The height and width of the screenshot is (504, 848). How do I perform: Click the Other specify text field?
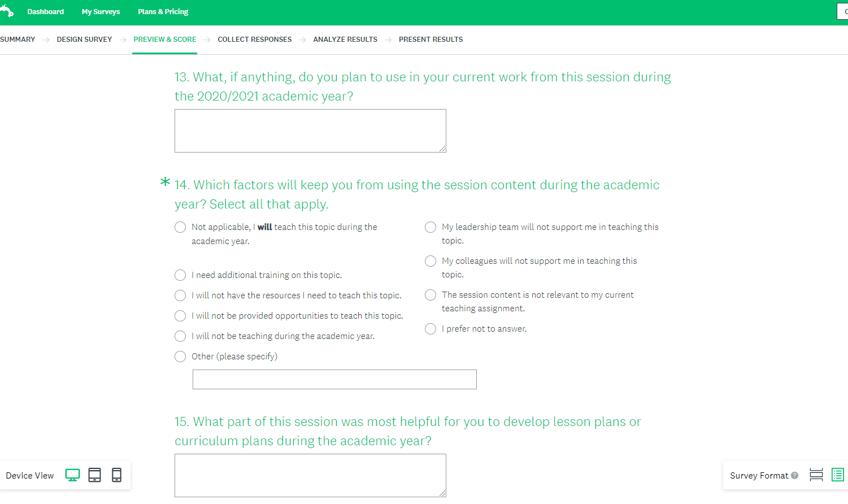(334, 379)
